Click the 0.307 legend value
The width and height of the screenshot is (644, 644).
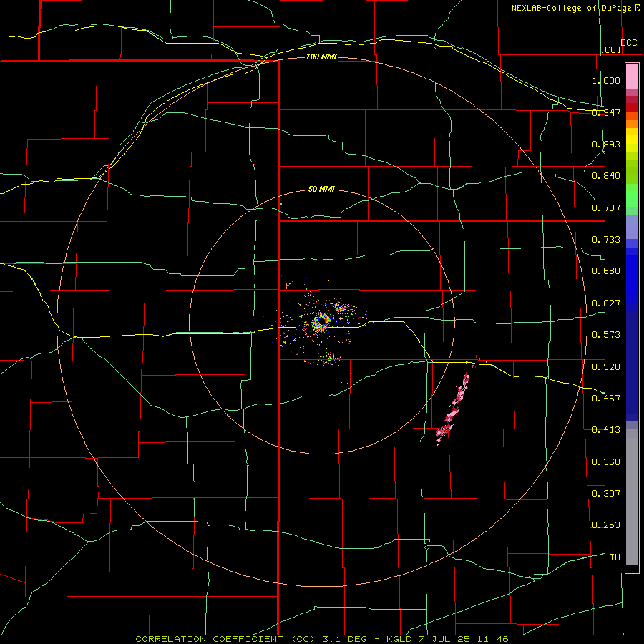pos(606,493)
